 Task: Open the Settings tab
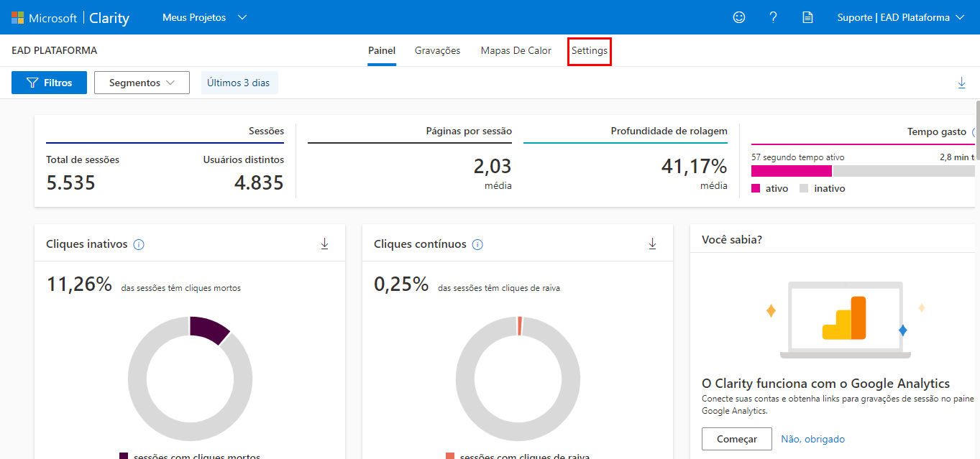(x=590, y=51)
